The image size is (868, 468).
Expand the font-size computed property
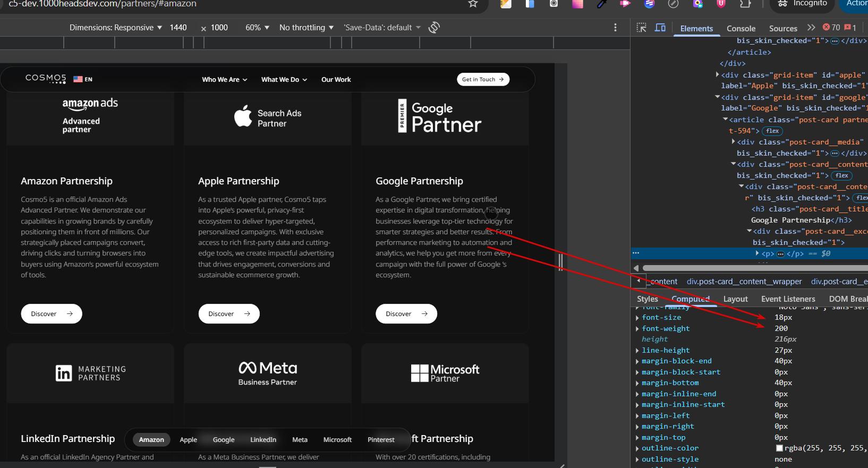pos(637,318)
